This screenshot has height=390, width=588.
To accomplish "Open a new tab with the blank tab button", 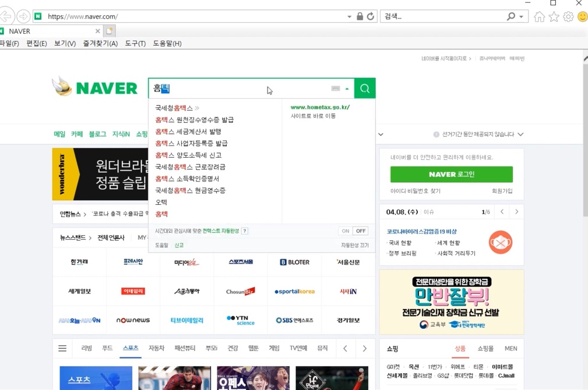I will [109, 31].
